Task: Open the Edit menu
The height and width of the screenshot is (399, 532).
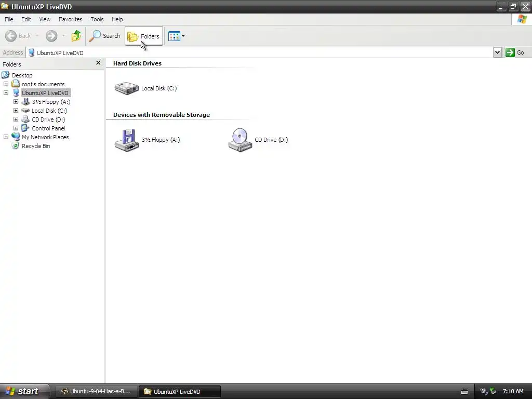Action: (26, 19)
